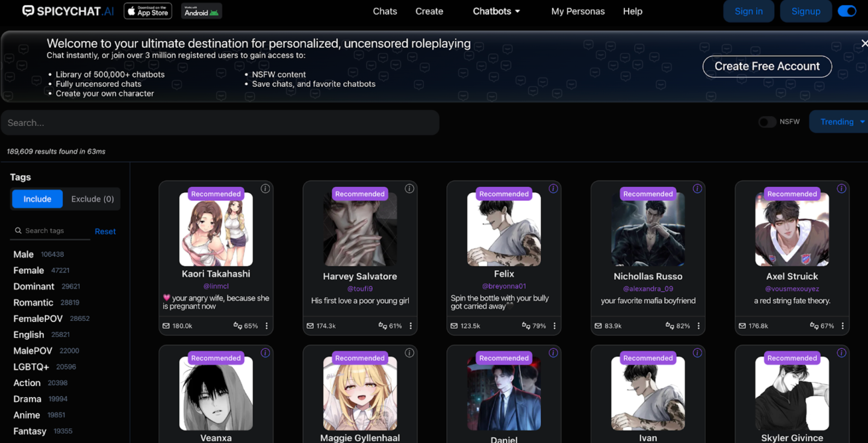
Task: Open Nichollas Russo chatbot thumbnail
Action: pyautogui.click(x=648, y=229)
